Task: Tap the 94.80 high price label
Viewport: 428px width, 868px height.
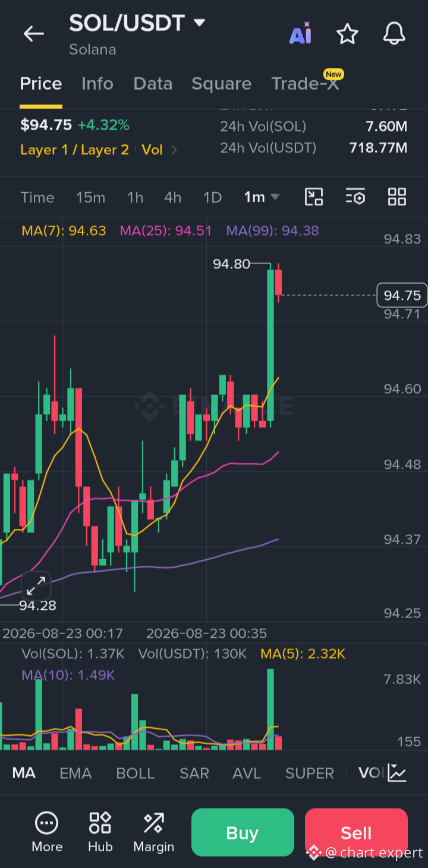Action: coord(231,264)
